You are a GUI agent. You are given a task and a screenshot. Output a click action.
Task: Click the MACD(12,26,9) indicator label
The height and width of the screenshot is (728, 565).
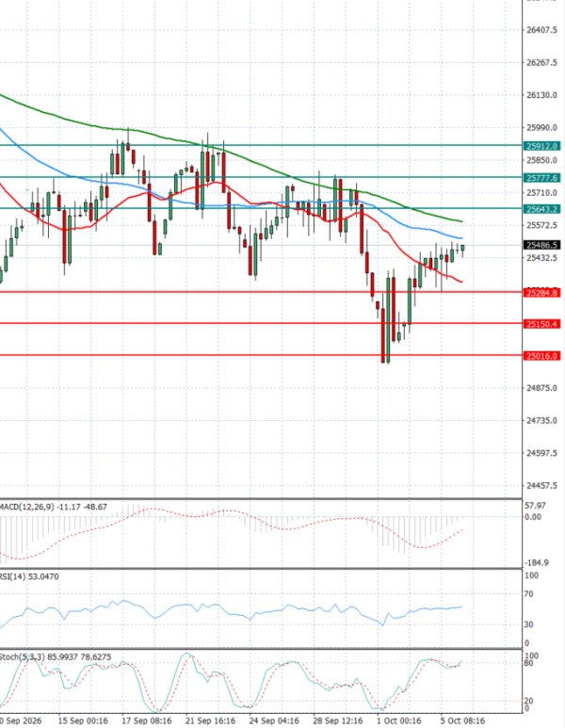tap(54, 507)
